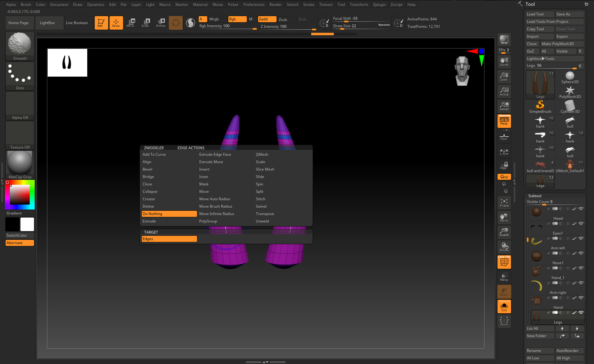The height and width of the screenshot is (364, 594).
Task: Click the Zoom3D navigation icon
Action: click(x=504, y=232)
